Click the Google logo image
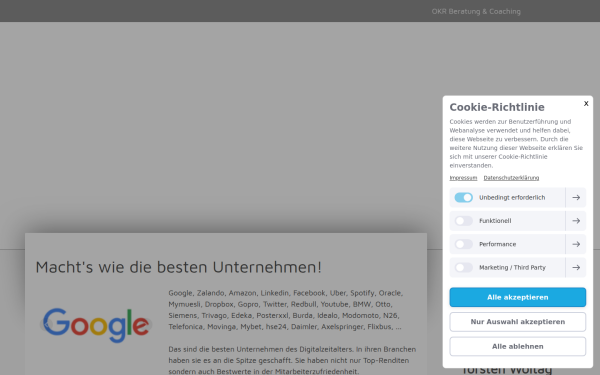 pos(96,325)
